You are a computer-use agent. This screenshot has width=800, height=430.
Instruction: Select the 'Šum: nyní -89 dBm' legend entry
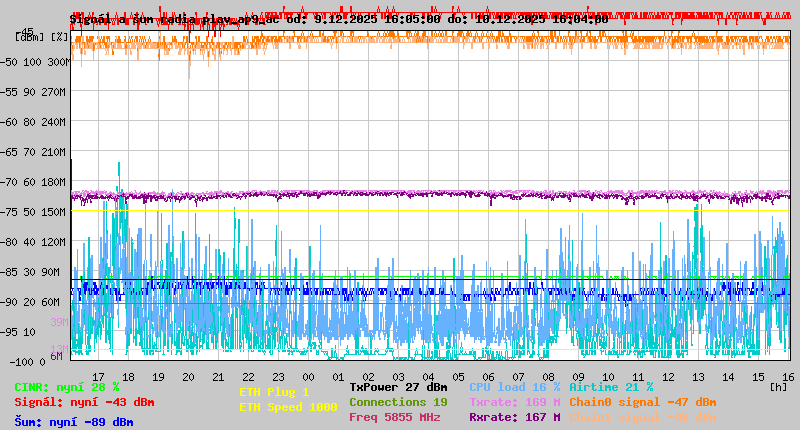(74, 422)
